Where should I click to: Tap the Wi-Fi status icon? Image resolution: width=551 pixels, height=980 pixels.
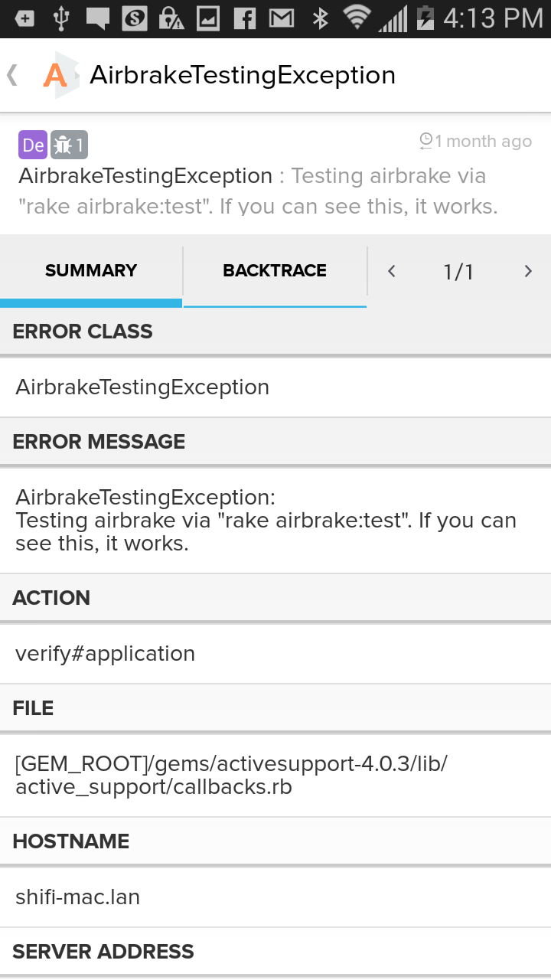pos(357,17)
